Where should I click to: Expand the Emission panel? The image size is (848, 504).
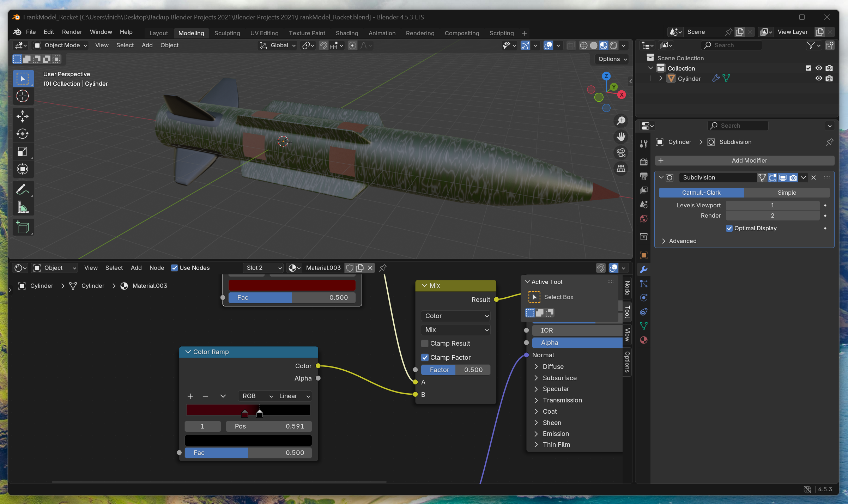coord(556,433)
